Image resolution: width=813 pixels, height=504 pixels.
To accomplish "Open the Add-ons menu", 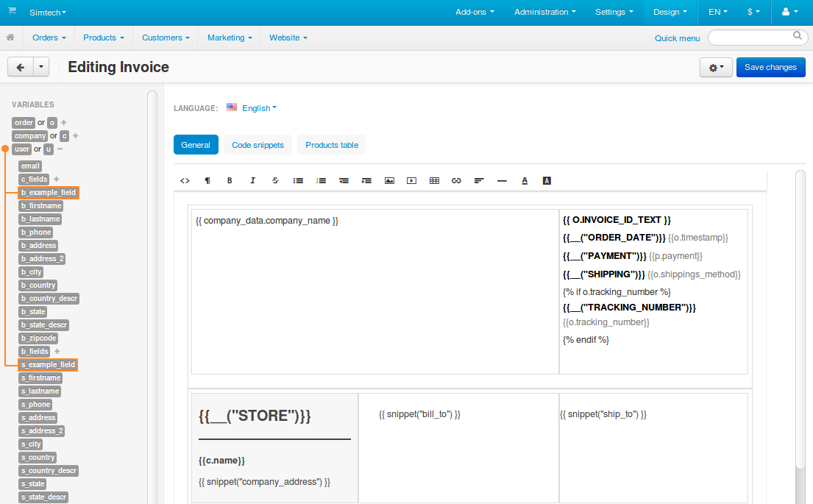I will 475,12.
